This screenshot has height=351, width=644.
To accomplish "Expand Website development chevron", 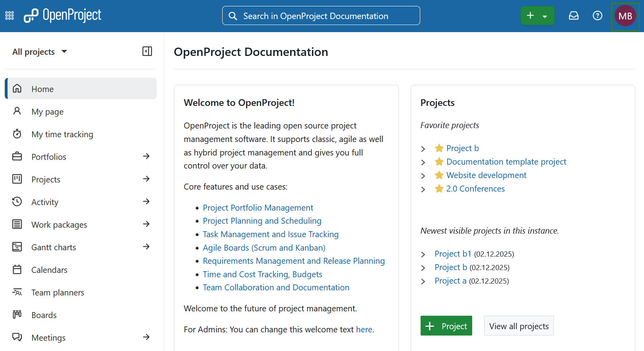I will (423, 176).
